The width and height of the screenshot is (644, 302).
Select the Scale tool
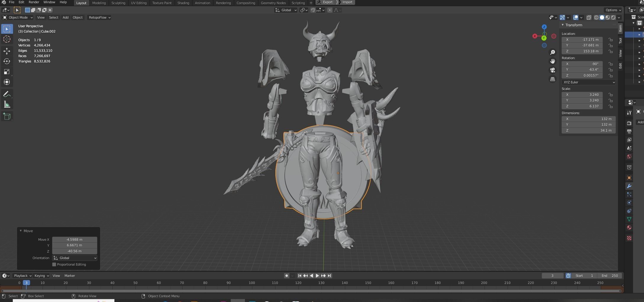coord(7,72)
